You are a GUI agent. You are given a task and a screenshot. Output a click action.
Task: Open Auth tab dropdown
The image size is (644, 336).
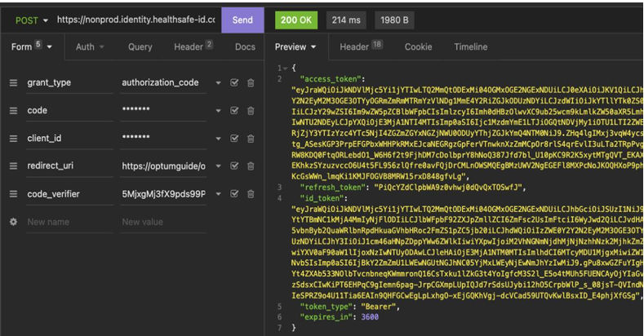click(x=90, y=46)
